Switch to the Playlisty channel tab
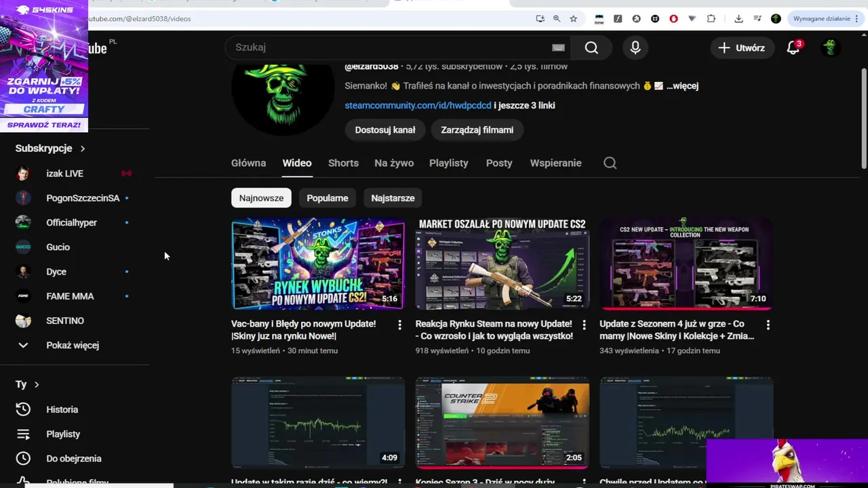The height and width of the screenshot is (488, 868). pyautogui.click(x=449, y=163)
